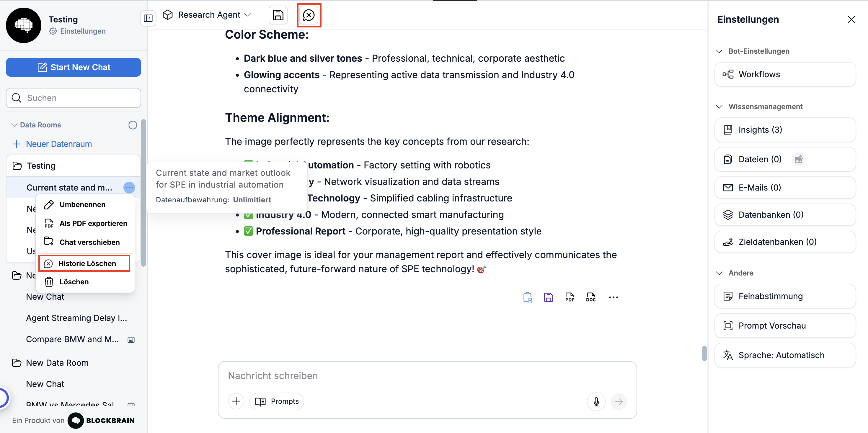Image resolution: width=868 pixels, height=433 pixels.
Task: Open the Research Agent dropdown
Action: tap(207, 15)
